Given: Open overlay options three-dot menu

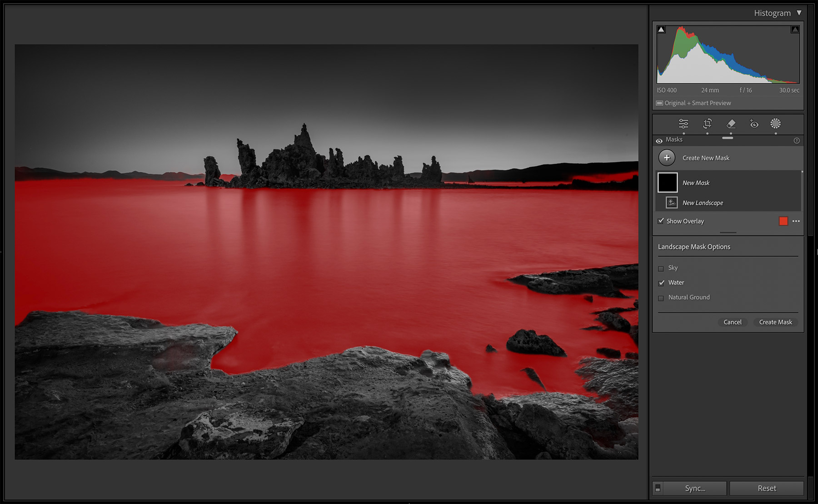Looking at the screenshot, I should 796,221.
